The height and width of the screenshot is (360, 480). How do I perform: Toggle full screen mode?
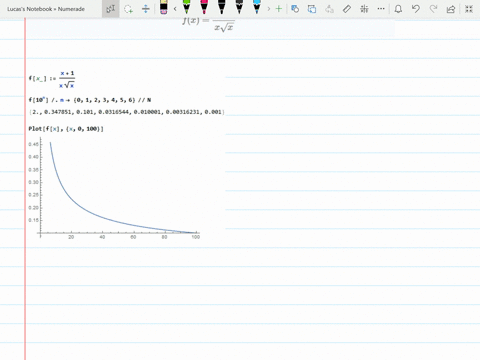point(469,9)
